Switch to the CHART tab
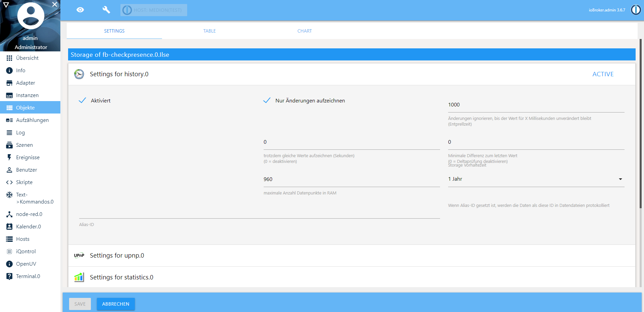 (305, 31)
